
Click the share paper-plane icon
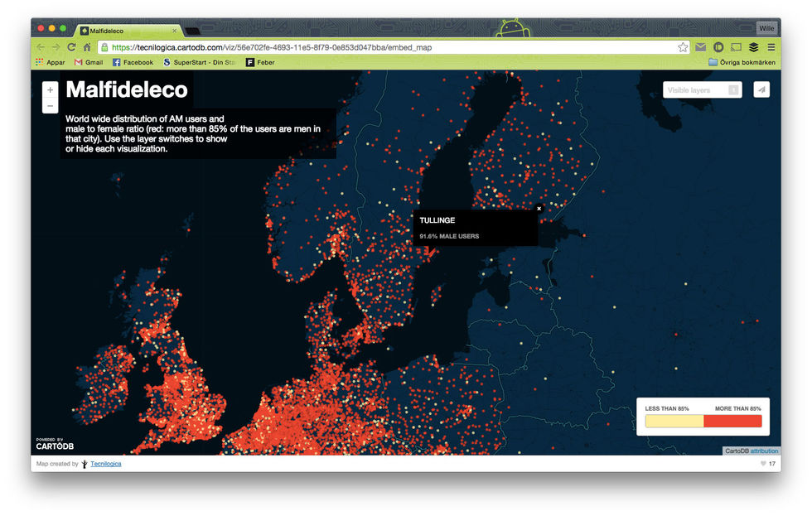point(761,89)
